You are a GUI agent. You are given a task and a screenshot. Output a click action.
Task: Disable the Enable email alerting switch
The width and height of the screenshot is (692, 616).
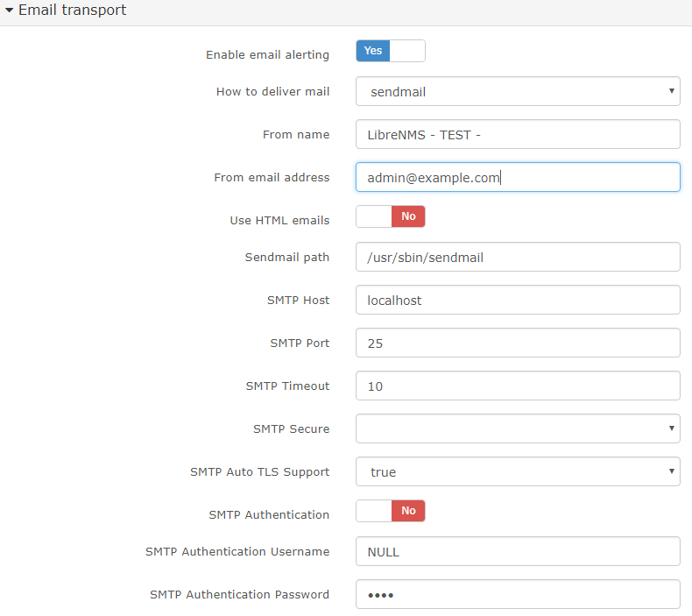[390, 51]
